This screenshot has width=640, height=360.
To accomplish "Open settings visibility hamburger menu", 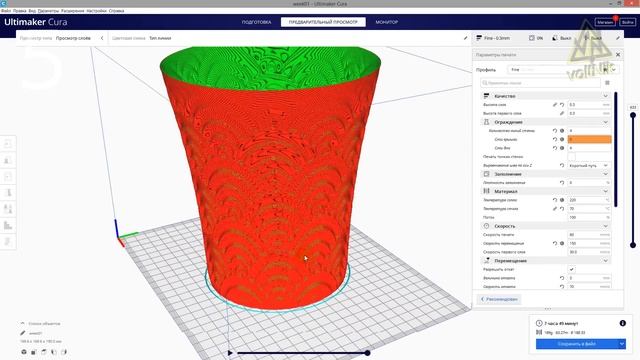I will coord(607,83).
